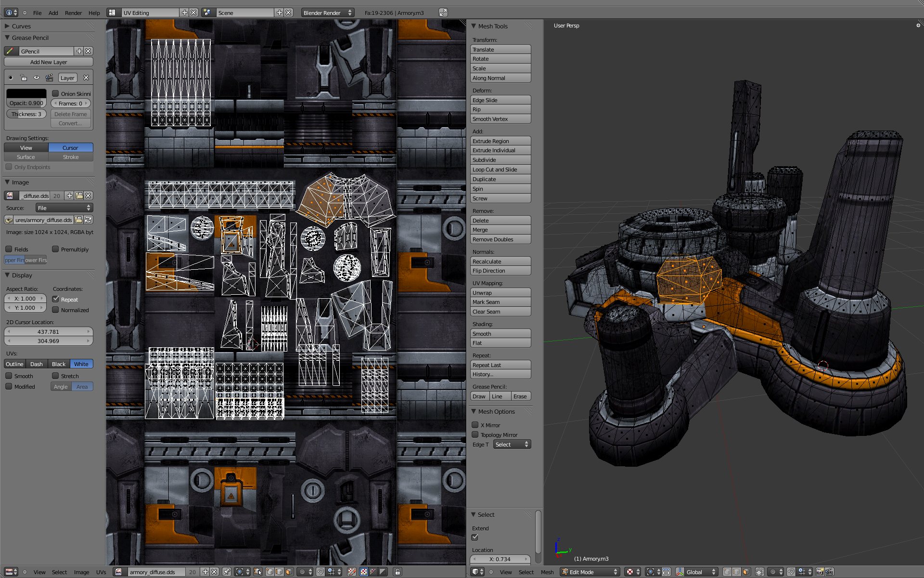Adjust the Opacity slider in the Grease Pencil panel
The height and width of the screenshot is (578, 924).
coord(26,103)
